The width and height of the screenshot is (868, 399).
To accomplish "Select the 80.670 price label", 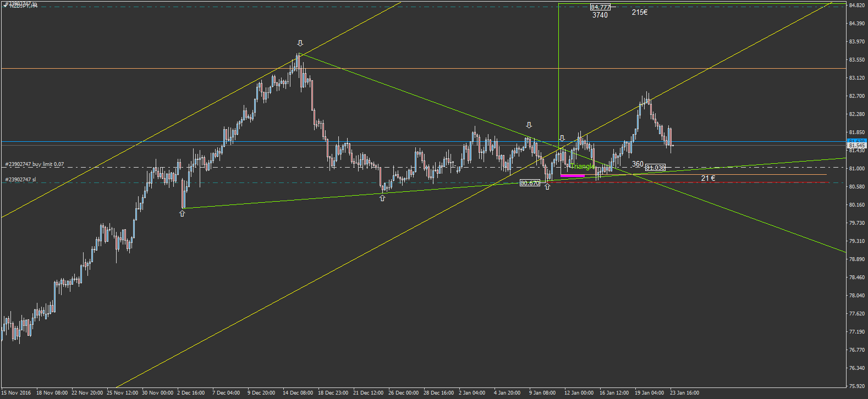I will click(530, 183).
